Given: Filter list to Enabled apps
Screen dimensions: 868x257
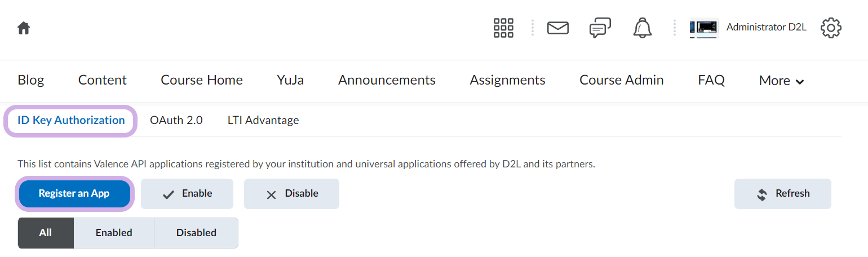Looking at the screenshot, I should click(x=114, y=233).
